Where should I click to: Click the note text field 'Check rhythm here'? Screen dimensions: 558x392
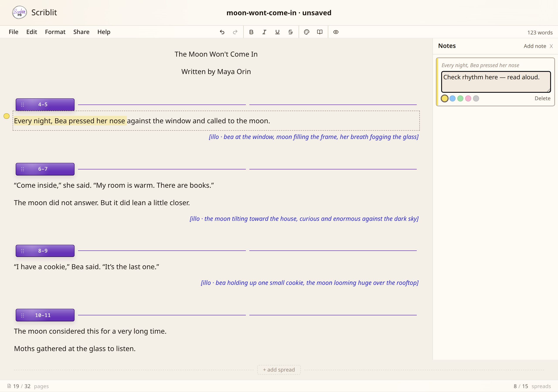496,82
